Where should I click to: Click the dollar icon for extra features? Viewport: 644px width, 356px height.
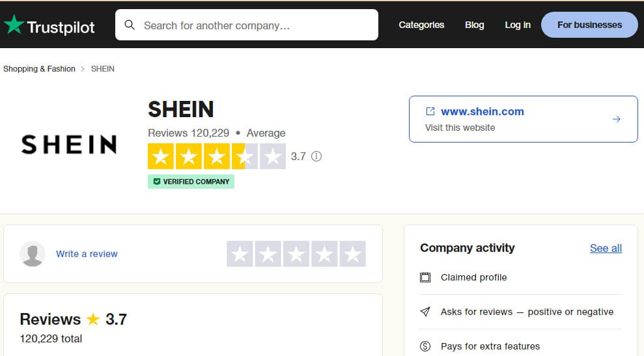(425, 346)
